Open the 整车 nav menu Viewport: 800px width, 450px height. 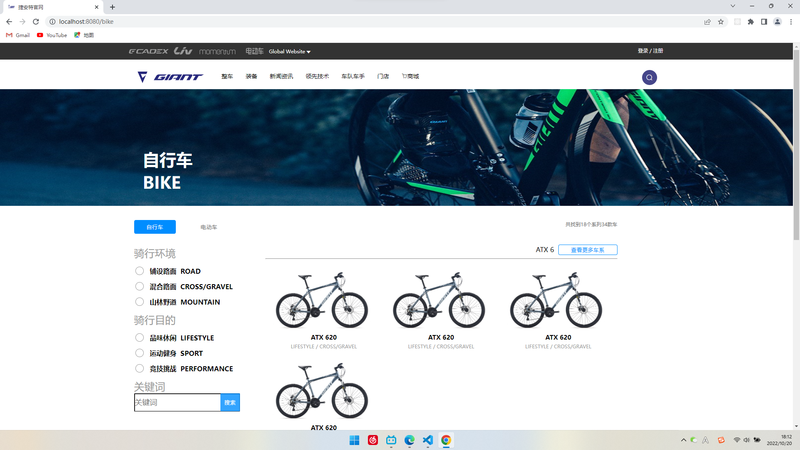tap(227, 77)
